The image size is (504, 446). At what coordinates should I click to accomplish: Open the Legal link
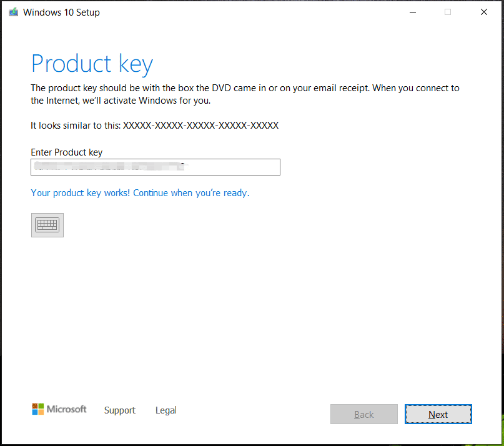tap(166, 410)
